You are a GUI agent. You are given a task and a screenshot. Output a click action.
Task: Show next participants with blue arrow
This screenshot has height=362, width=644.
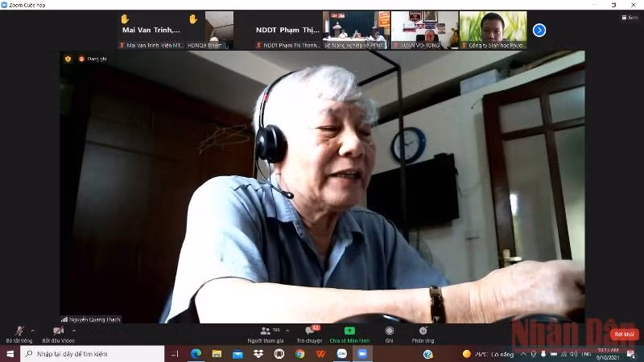pyautogui.click(x=539, y=31)
